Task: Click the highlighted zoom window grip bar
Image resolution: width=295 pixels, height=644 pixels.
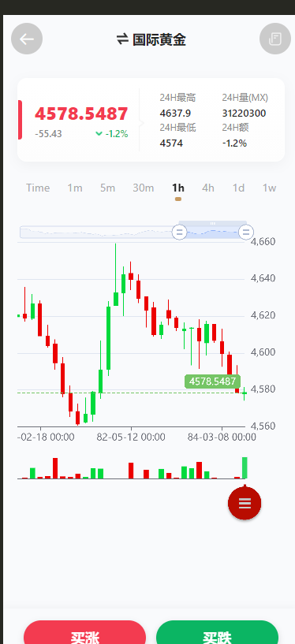Action: [x=213, y=223]
